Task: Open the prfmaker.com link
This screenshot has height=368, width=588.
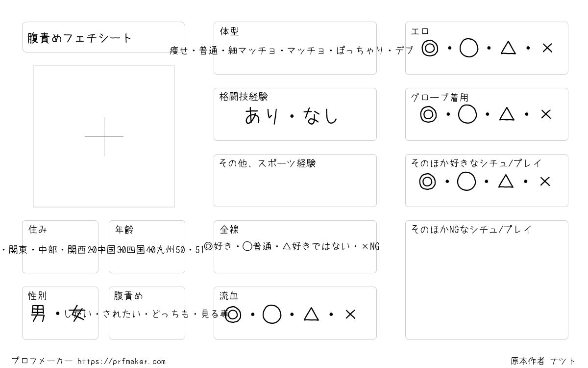Action: click(x=122, y=362)
